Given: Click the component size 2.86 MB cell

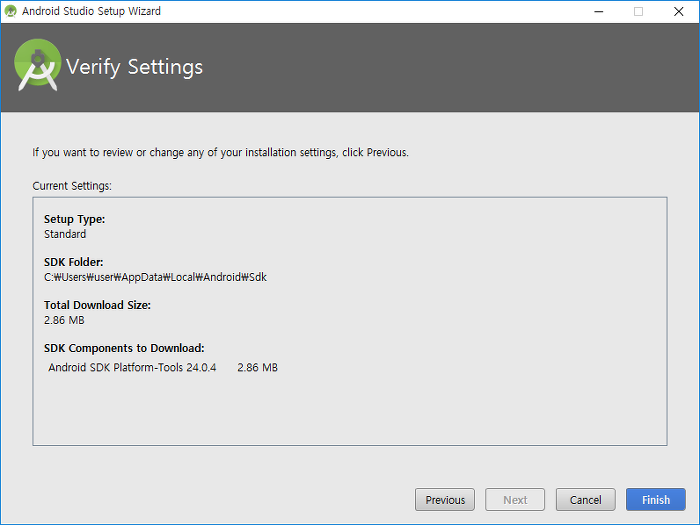Looking at the screenshot, I should [x=258, y=367].
